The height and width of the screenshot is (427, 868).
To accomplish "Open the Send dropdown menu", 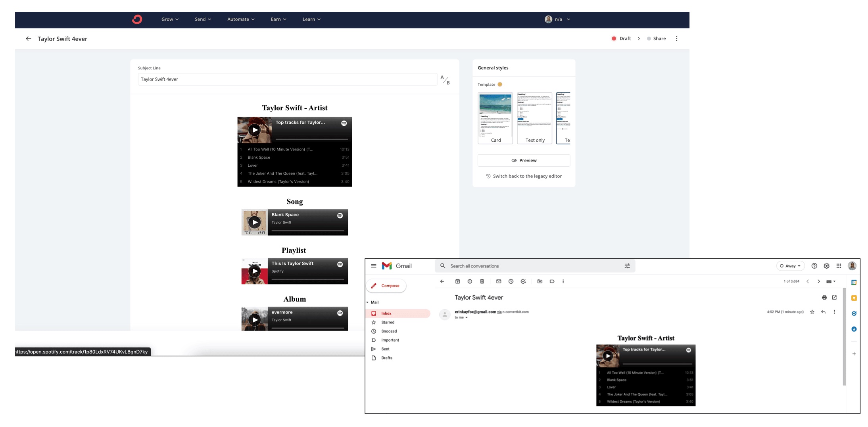I will 203,19.
